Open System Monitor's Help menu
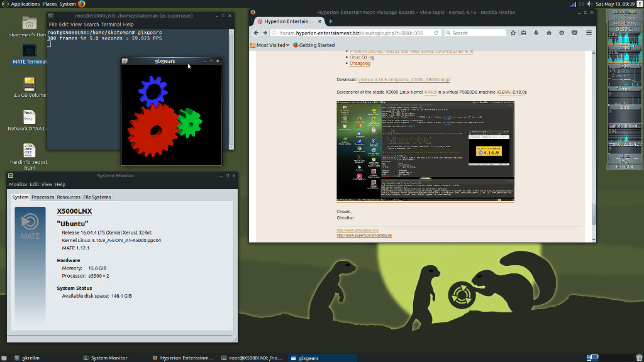Viewport: 644px width, 362px height. pos(60,184)
